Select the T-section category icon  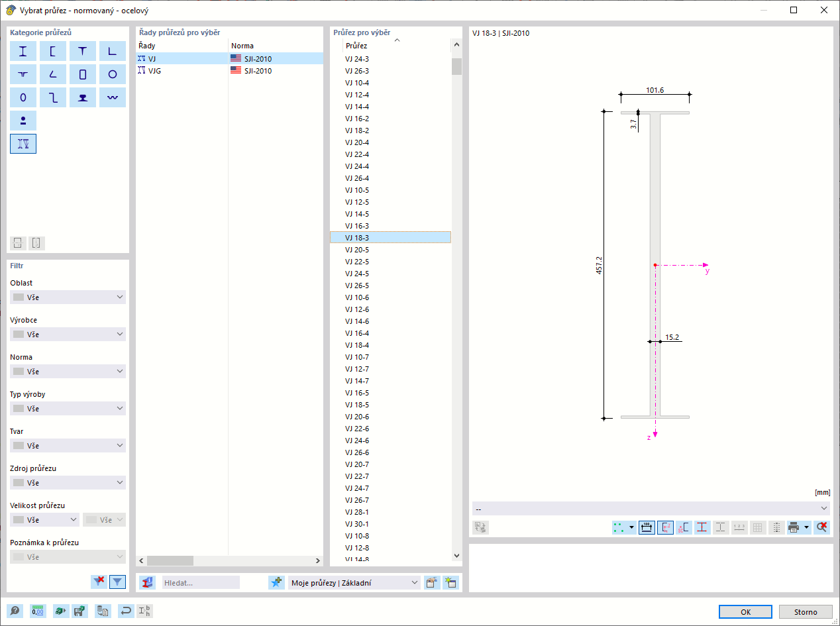83,51
